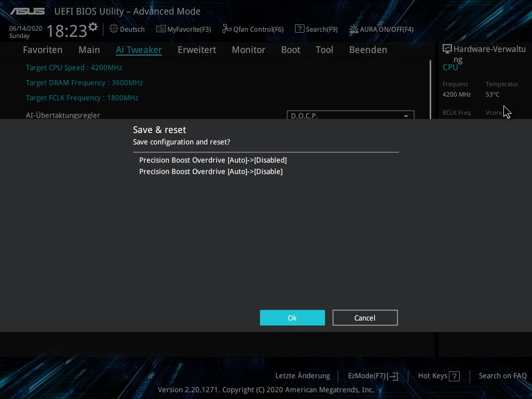Click the settings gear next to clock
This screenshot has width=532, height=399.
[93, 27]
